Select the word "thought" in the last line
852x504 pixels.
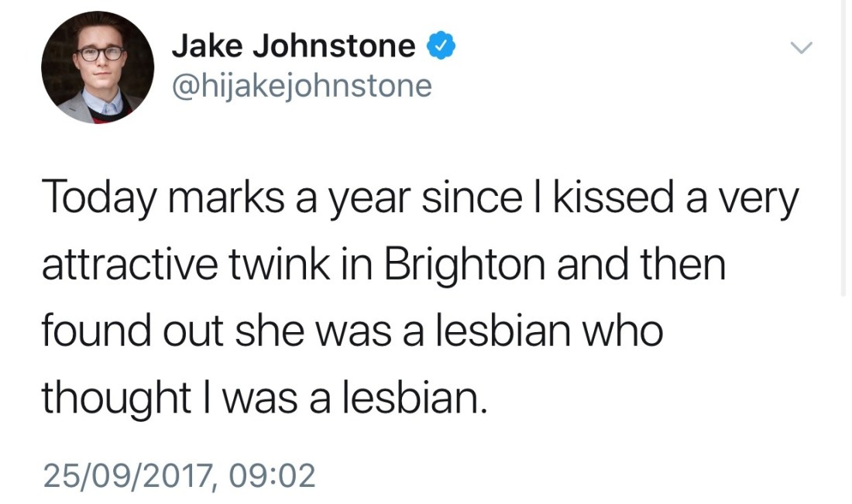[116, 399]
